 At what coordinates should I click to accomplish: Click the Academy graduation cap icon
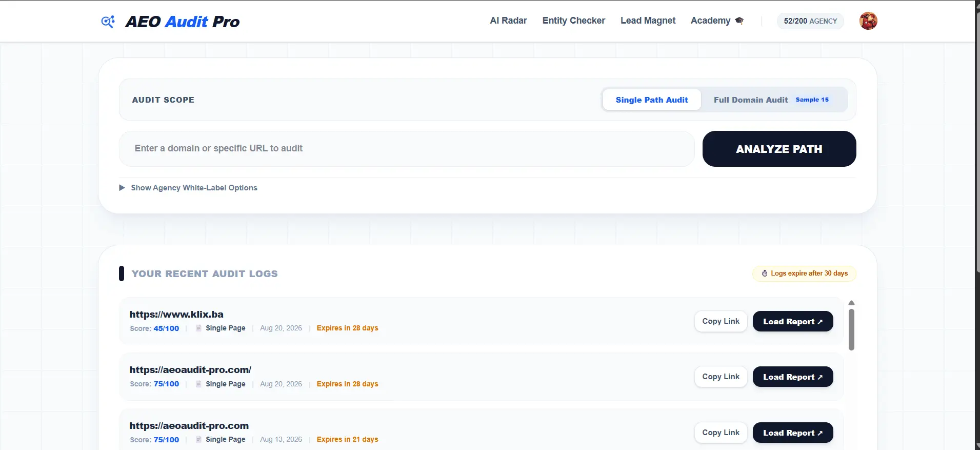click(739, 21)
